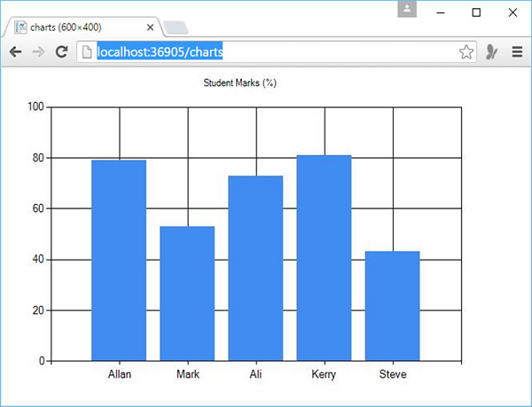Click the user profile icon in title bar
The width and height of the screenshot is (532, 407).
tap(407, 10)
